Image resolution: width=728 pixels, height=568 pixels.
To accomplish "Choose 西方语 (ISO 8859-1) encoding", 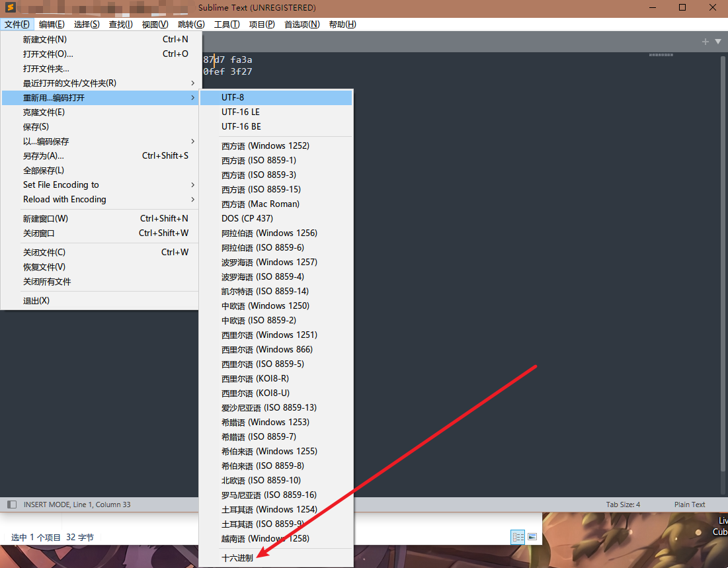I will tap(276, 160).
